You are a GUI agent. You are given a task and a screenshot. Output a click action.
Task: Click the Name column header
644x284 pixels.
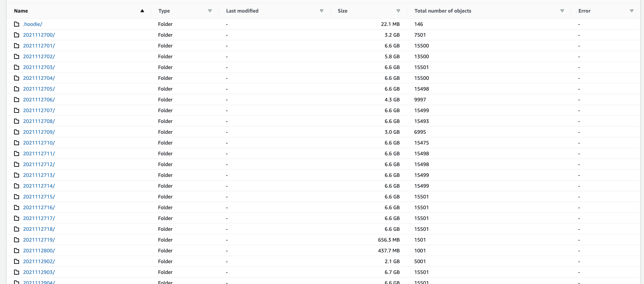[x=21, y=11]
